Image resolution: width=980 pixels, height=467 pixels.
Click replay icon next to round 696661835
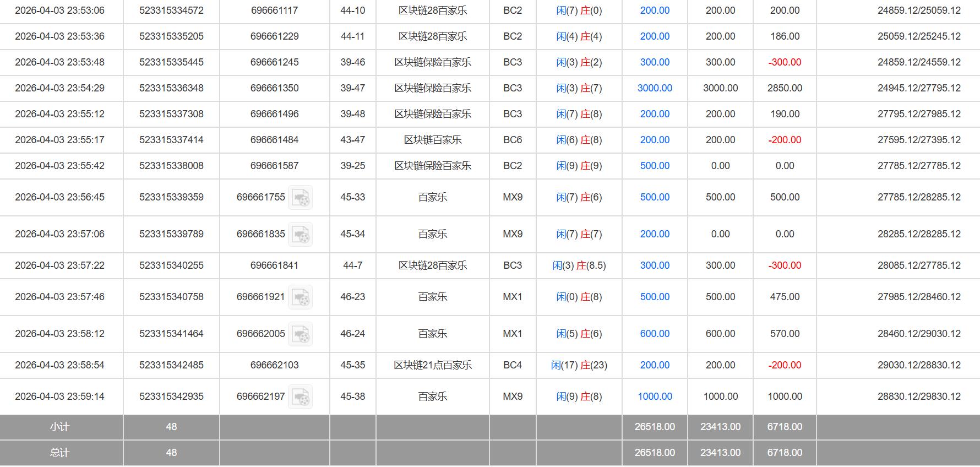[x=301, y=235]
